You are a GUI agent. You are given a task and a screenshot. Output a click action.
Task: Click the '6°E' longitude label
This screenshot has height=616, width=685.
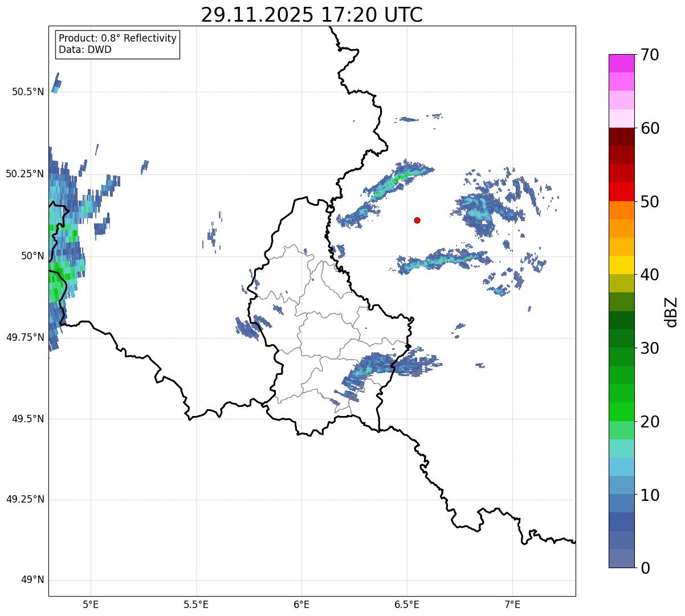[x=301, y=604]
